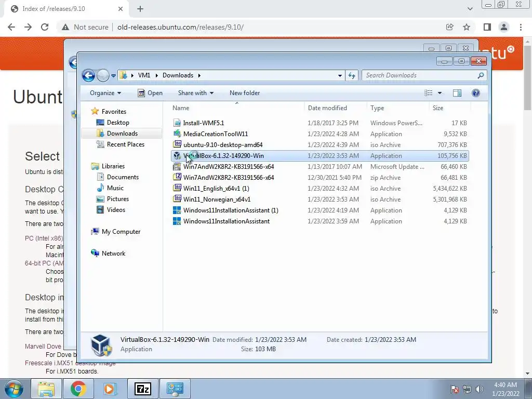Click the Chrome profile avatar icon

(504, 27)
